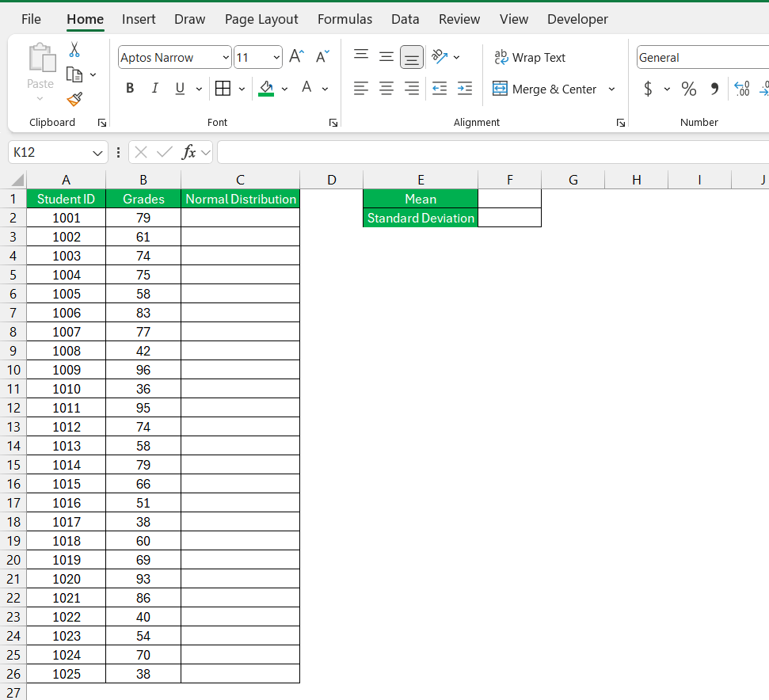Screen dimensions: 769x700
Task: Switch to the Page Layout tab
Action: (261, 19)
